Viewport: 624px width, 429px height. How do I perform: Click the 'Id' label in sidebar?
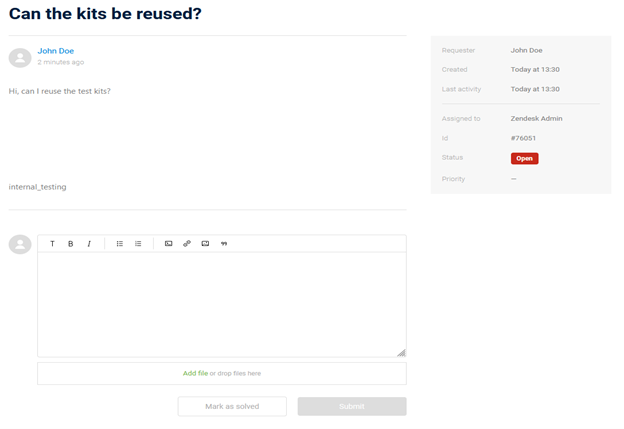(445, 138)
